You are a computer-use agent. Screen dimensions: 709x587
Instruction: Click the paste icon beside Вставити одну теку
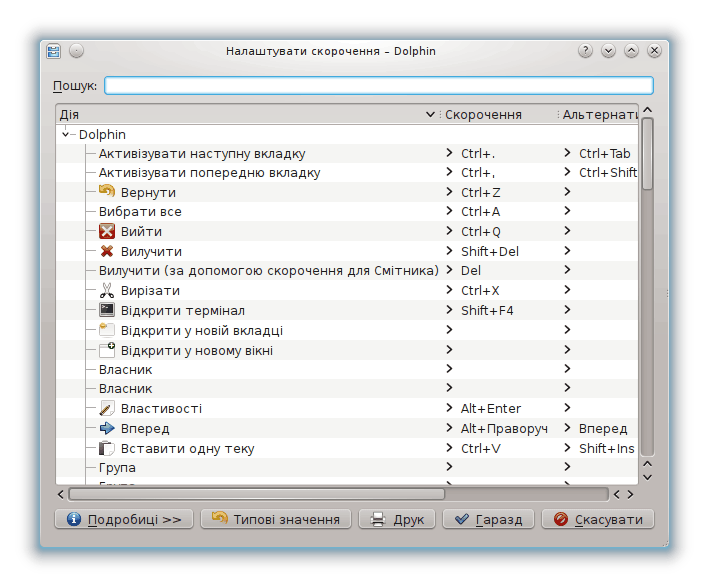(x=107, y=448)
